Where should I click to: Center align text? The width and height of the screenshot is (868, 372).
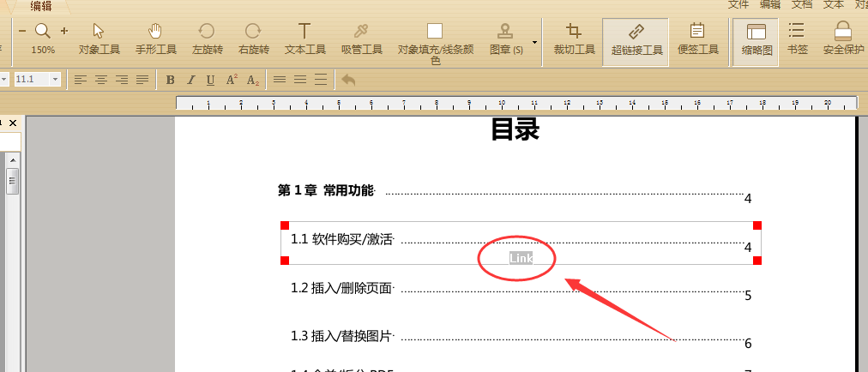click(101, 81)
